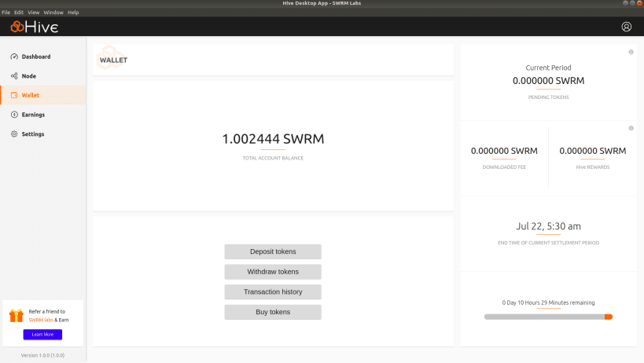
Task: Click the Earnings coin icon
Action: pos(14,115)
